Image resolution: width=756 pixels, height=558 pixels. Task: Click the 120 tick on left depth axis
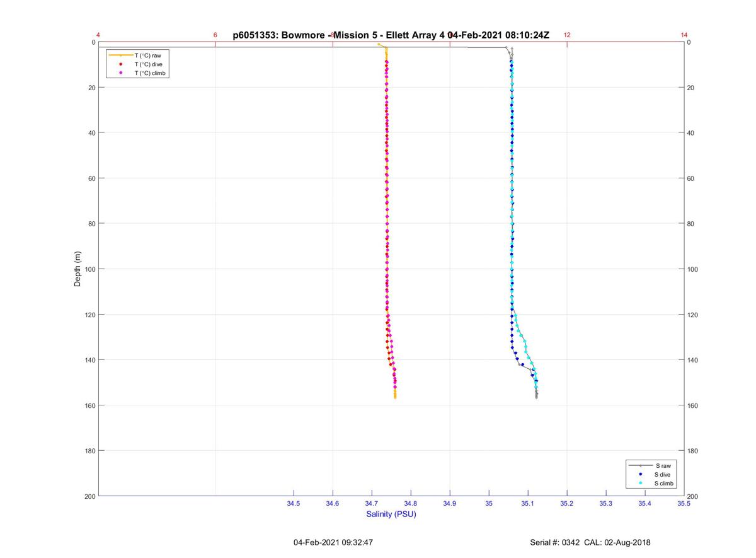89,315
